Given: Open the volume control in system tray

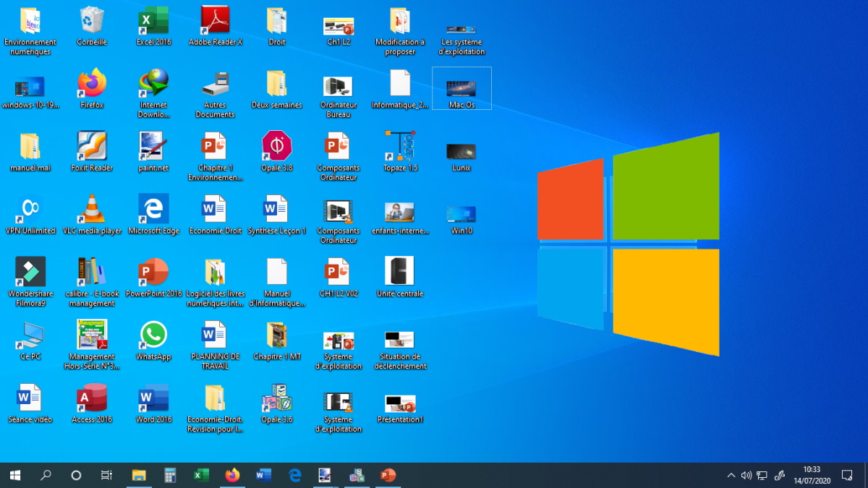Looking at the screenshot, I should pos(746,475).
